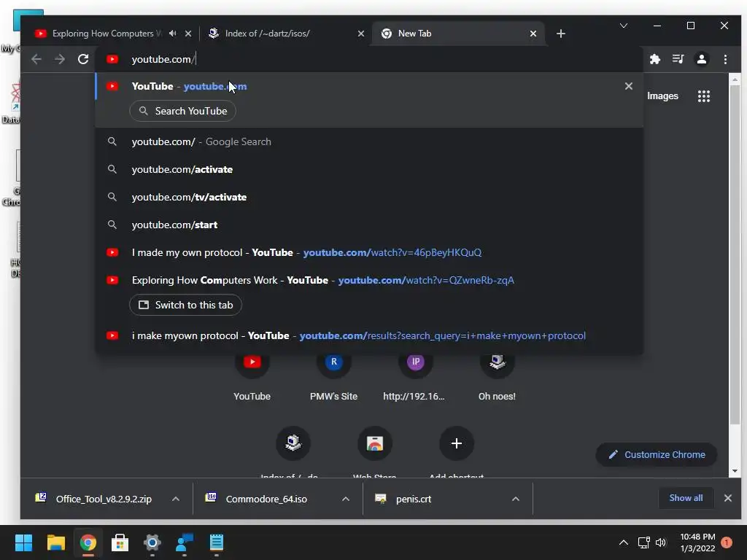Open Chrome's three-dot menu

click(x=725, y=59)
